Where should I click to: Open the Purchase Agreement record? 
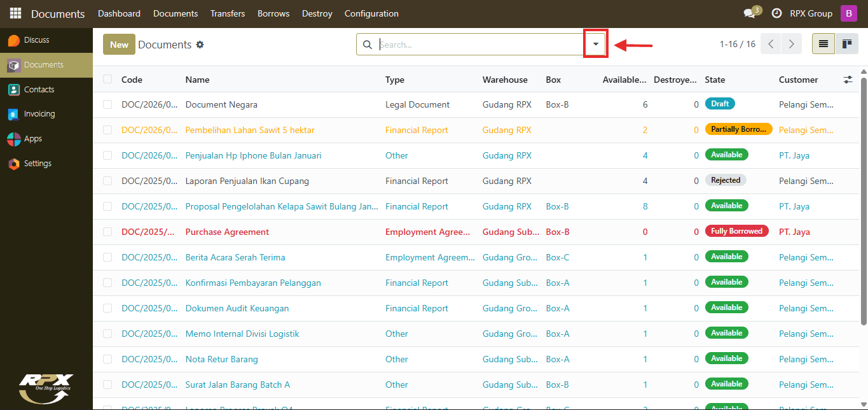point(227,232)
